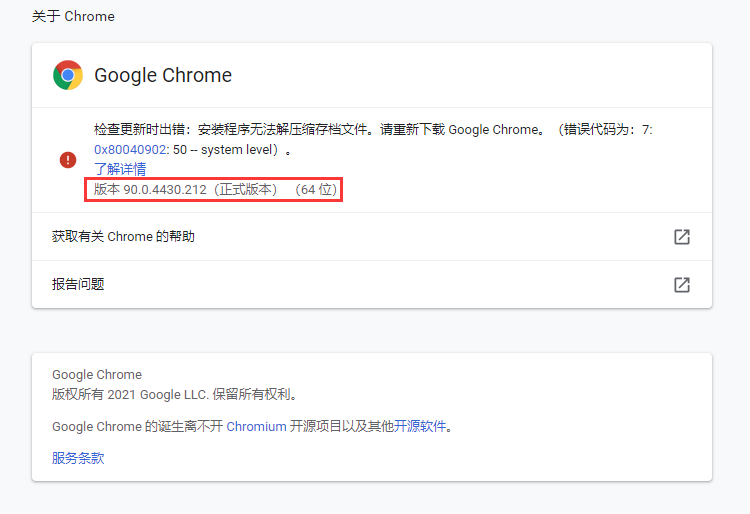750x514 pixels.
Task: Click the red update error icon
Action: (x=67, y=159)
